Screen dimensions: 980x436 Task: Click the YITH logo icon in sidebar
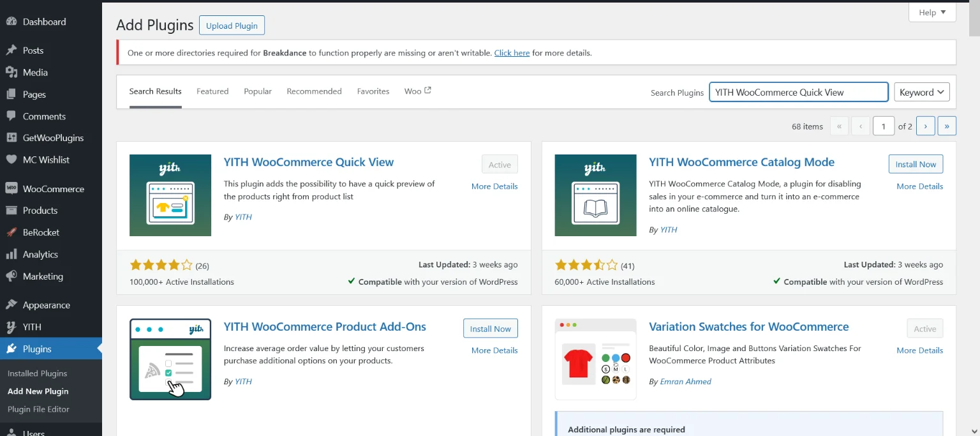click(x=11, y=327)
